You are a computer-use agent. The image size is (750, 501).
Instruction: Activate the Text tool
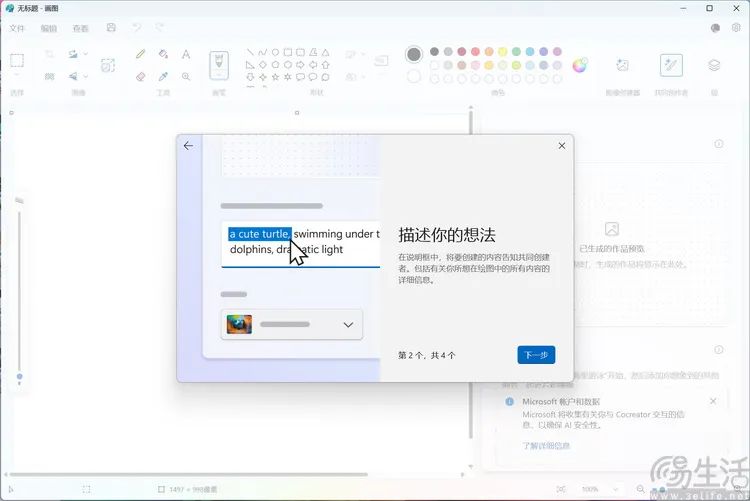click(186, 54)
